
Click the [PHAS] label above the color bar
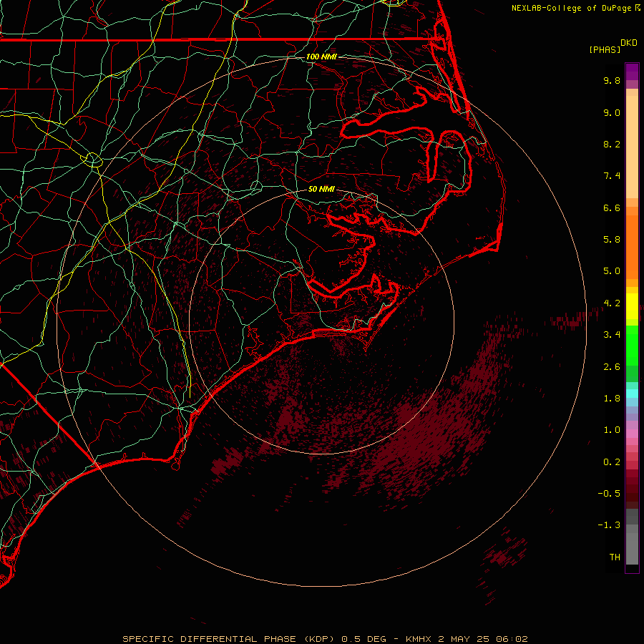pyautogui.click(x=605, y=49)
